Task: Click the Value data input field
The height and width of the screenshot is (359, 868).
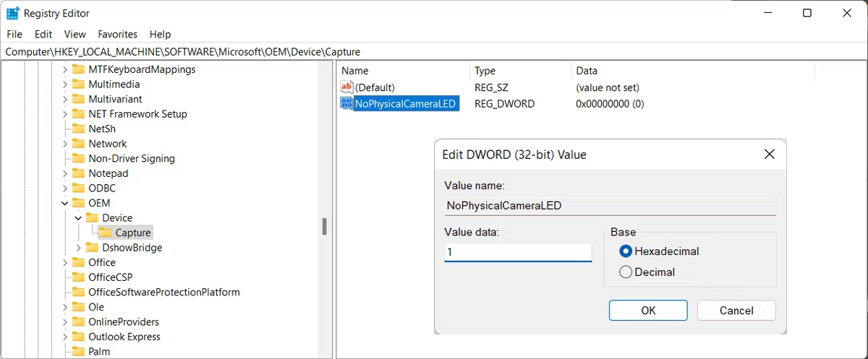Action: pyautogui.click(x=517, y=252)
